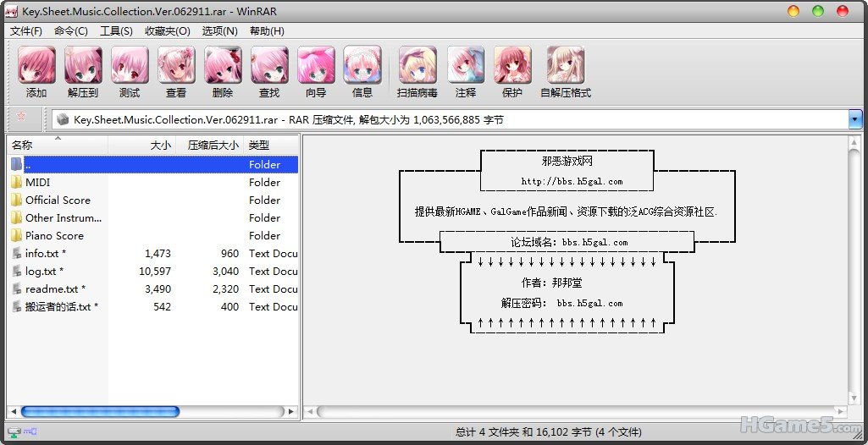Open the 向导 (Wizard) toolbar icon

coord(316,65)
